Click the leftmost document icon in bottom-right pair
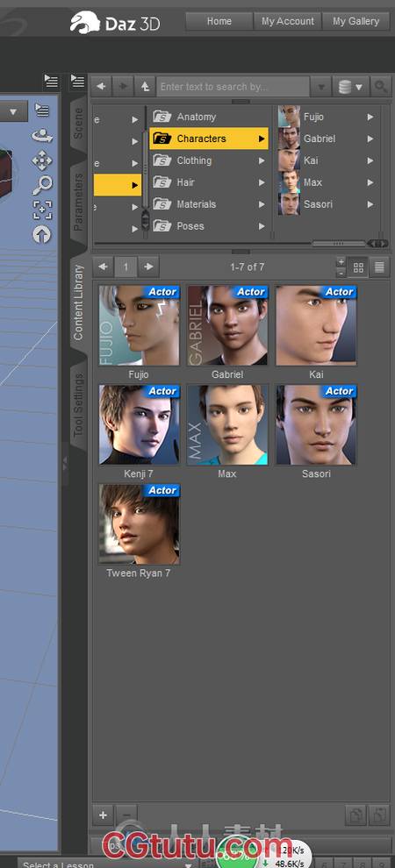395x868 pixels. click(356, 815)
